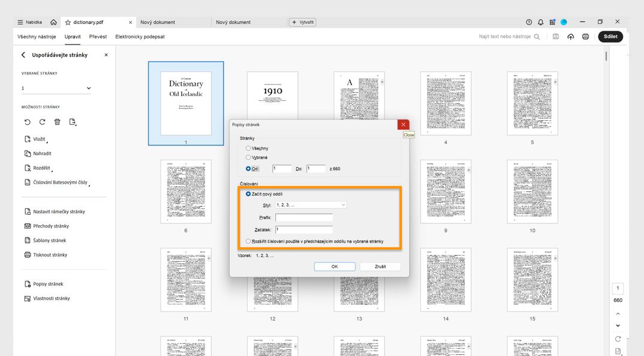Select page 1 Dictionary thumbnail

pyautogui.click(x=186, y=103)
